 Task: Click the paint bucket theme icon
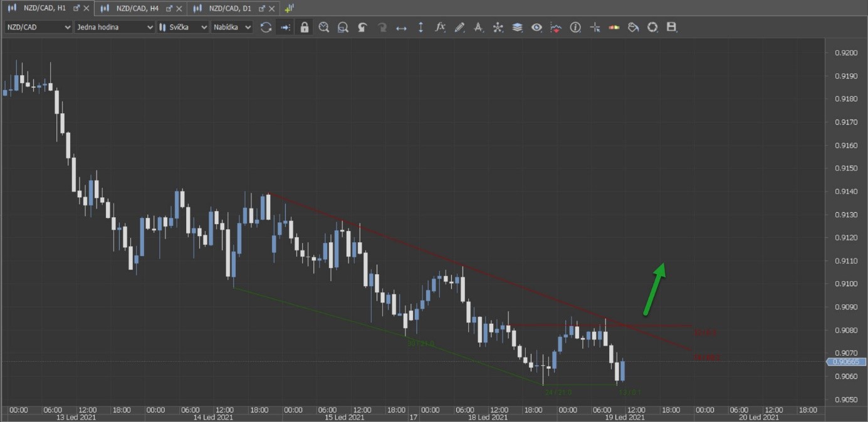coord(633,28)
